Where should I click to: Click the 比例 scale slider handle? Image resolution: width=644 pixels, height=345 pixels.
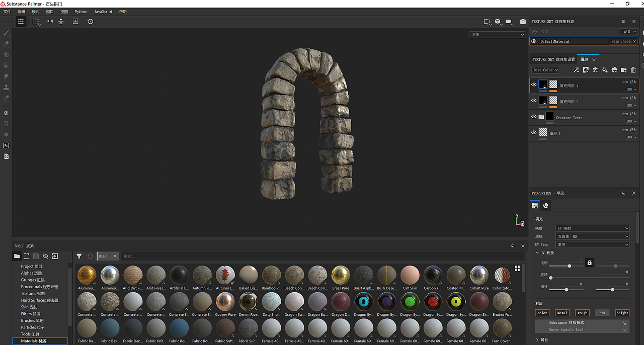[569, 266]
